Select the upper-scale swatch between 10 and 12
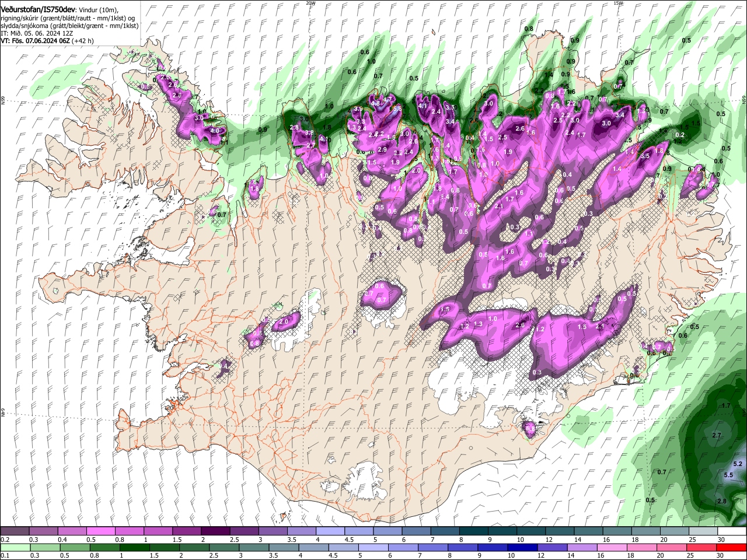The width and height of the screenshot is (747, 560). (x=530, y=531)
